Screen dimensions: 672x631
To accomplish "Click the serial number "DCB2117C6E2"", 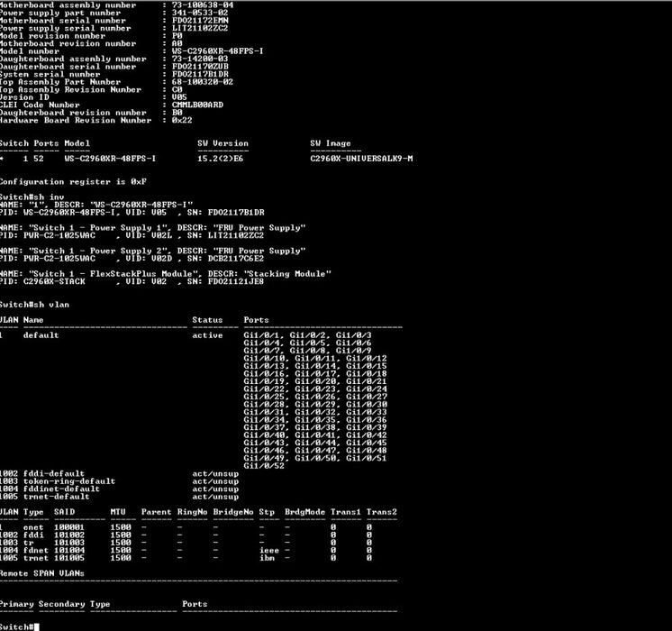I will click(236, 259).
